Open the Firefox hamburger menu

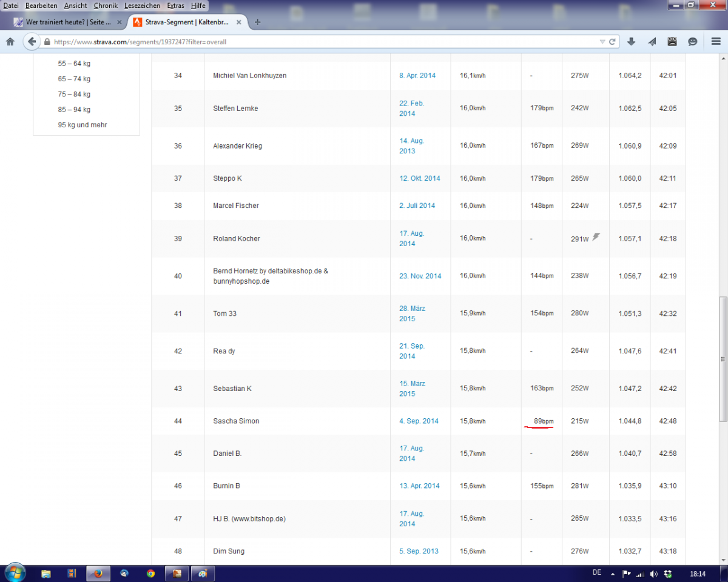coord(716,42)
